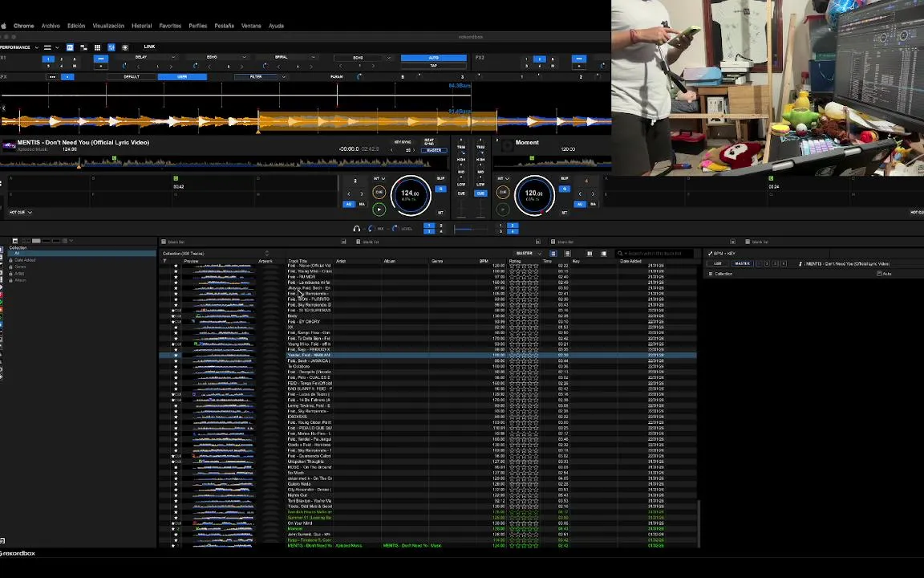Click the rekordbox logo at bottom
The image size is (924, 578).
pyautogui.click(x=18, y=553)
